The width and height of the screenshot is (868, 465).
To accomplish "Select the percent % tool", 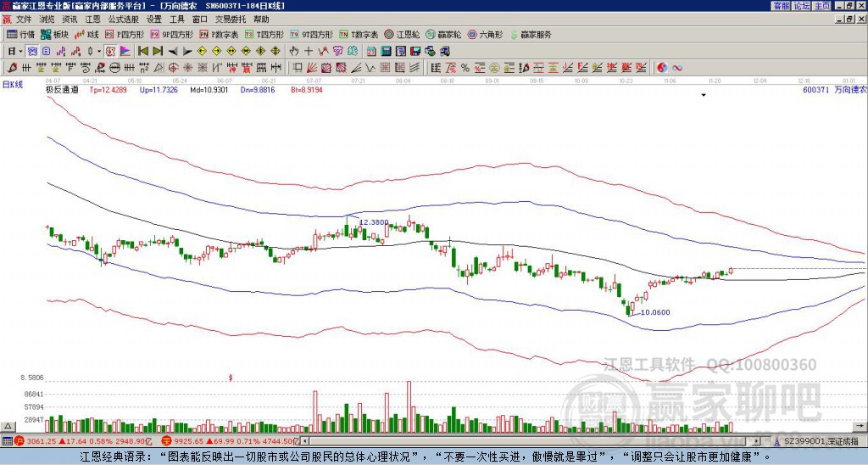I will point(465,68).
